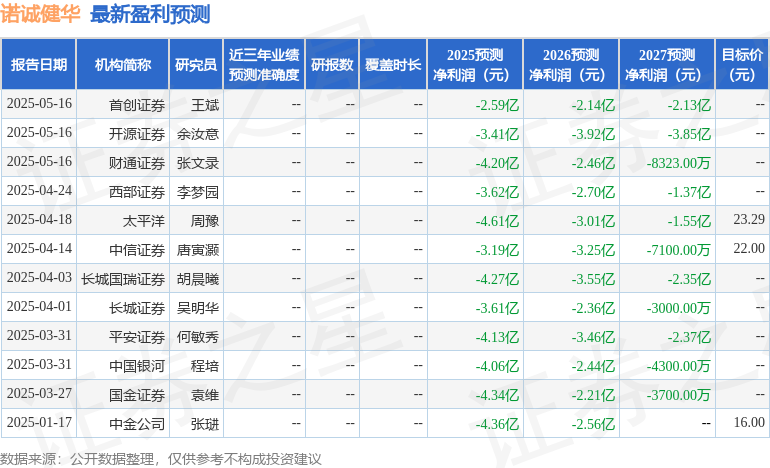Image resolution: width=770 pixels, height=468 pixels.
Task: Select the 2026预测净利润 column header
Action: click(x=571, y=64)
